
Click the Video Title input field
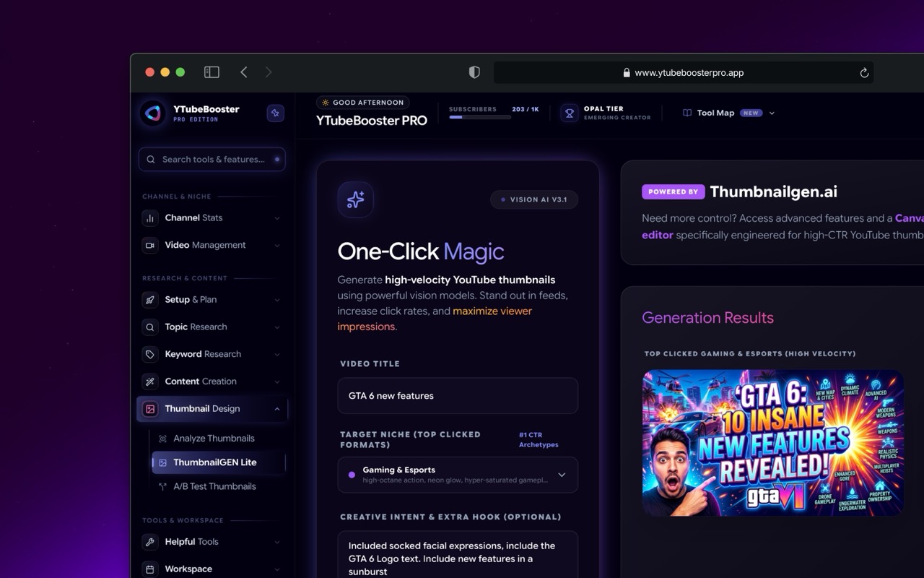pos(458,396)
